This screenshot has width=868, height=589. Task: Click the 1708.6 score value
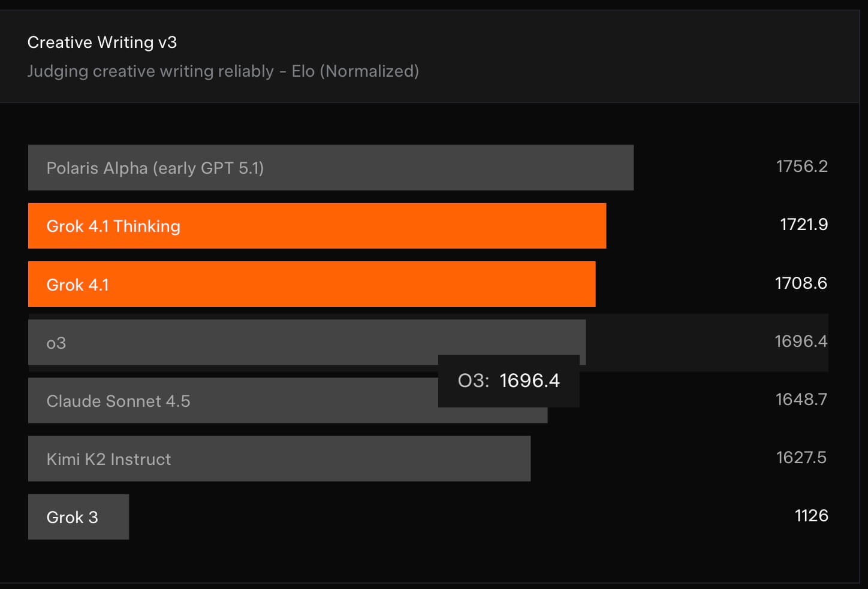pyautogui.click(x=801, y=283)
